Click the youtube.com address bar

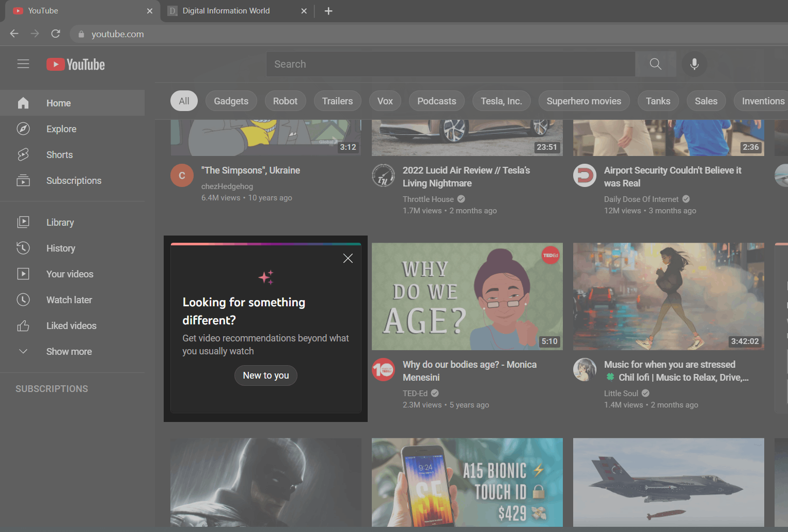[429, 34]
